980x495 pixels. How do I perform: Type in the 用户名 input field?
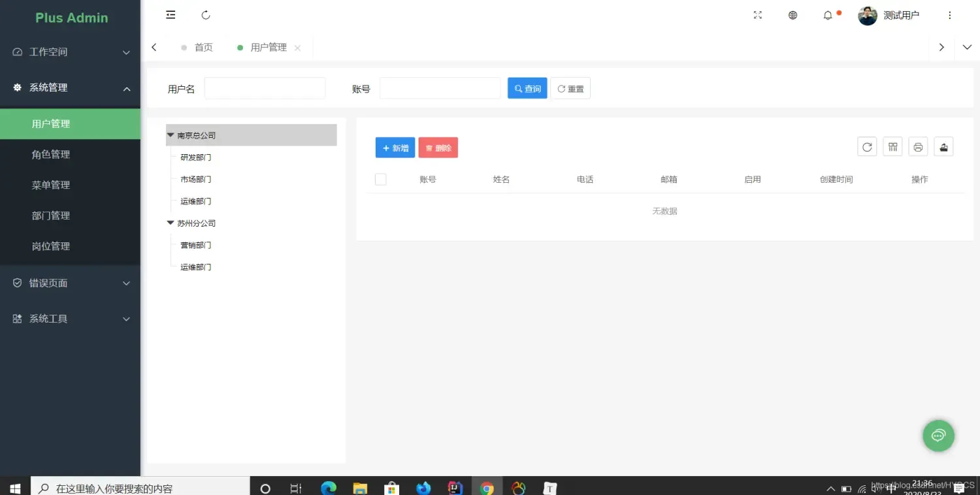[x=265, y=88]
